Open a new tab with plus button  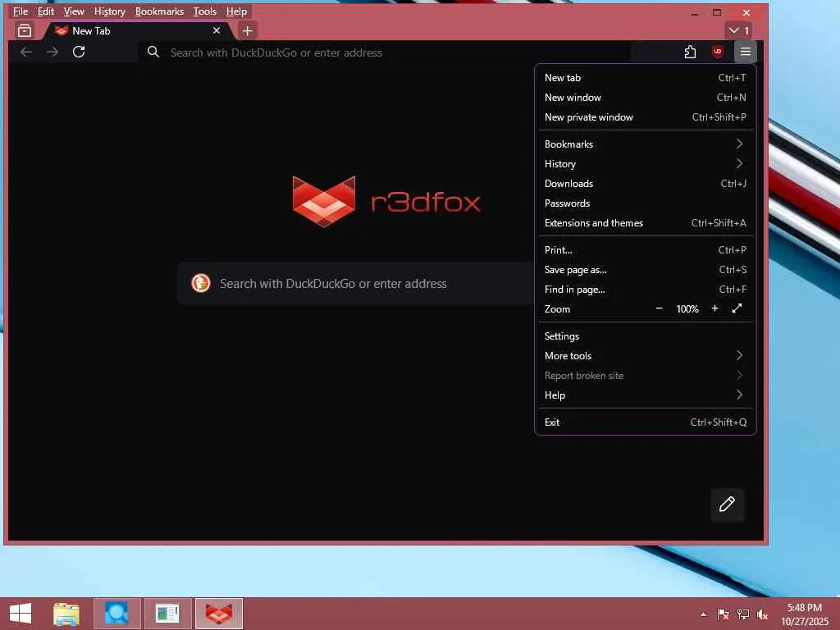(247, 31)
